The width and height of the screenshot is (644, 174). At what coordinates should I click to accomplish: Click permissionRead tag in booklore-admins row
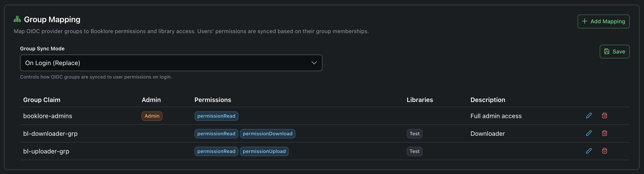[x=216, y=116]
